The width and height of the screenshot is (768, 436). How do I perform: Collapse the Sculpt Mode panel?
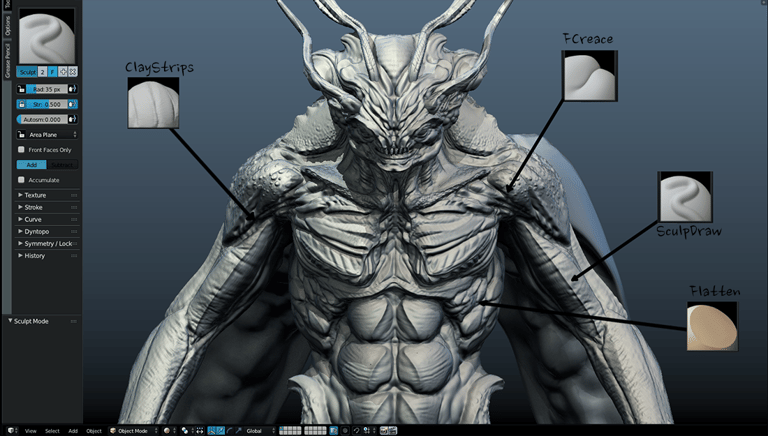point(43,321)
